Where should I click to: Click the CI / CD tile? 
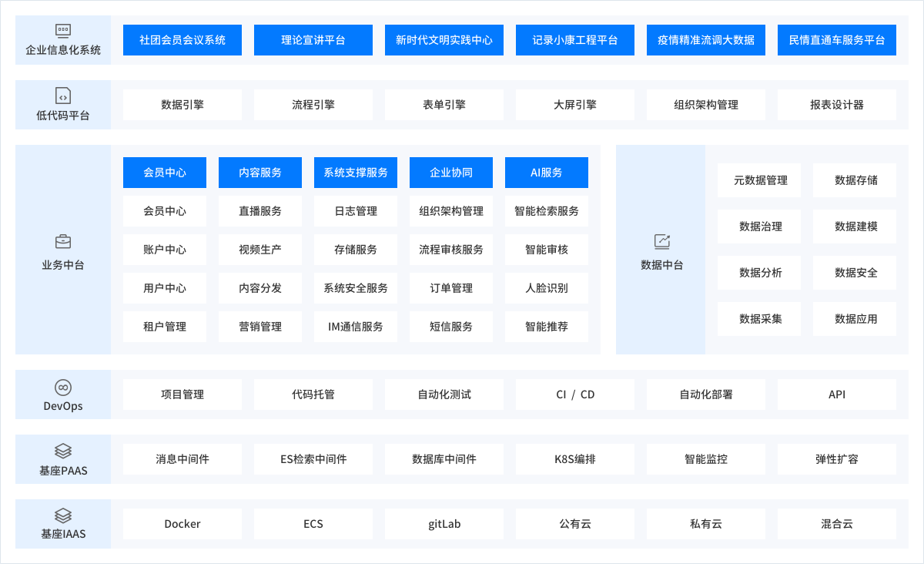(x=575, y=394)
